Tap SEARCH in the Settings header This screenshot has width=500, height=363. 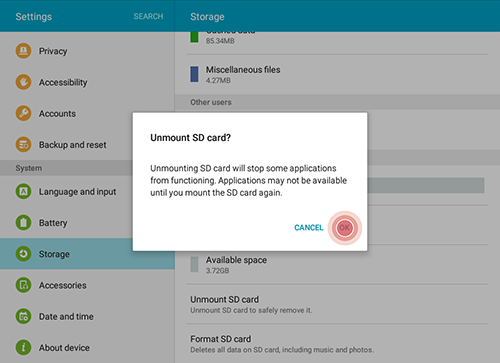coord(148,16)
